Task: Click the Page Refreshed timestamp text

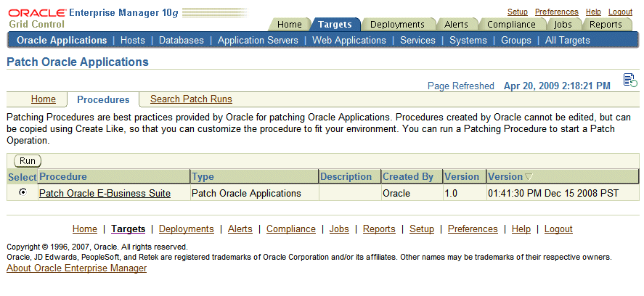Action: pos(557,86)
